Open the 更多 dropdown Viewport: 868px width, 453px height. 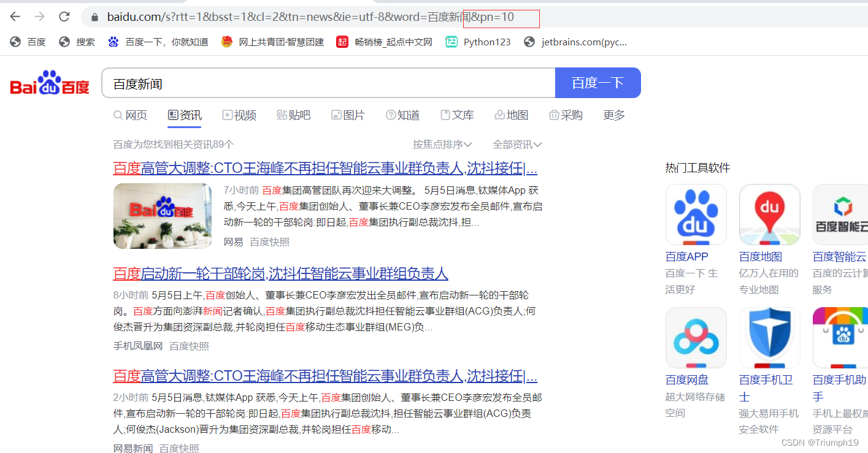point(613,115)
